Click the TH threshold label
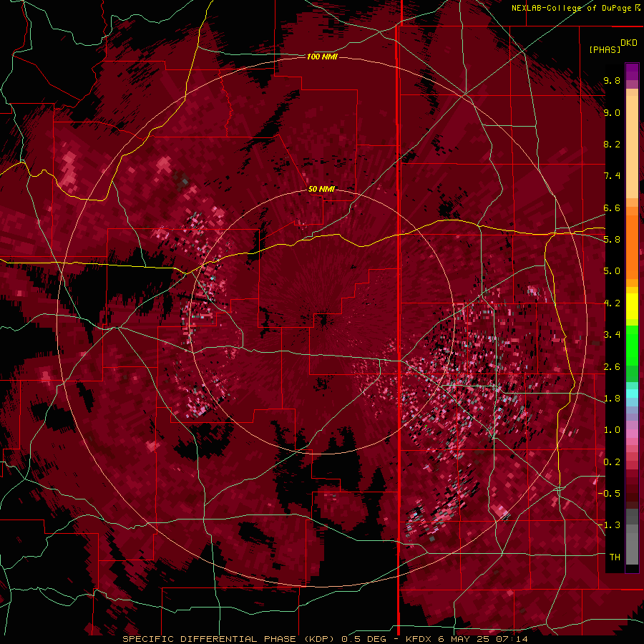Image resolution: width=644 pixels, height=644 pixels. tap(615, 557)
